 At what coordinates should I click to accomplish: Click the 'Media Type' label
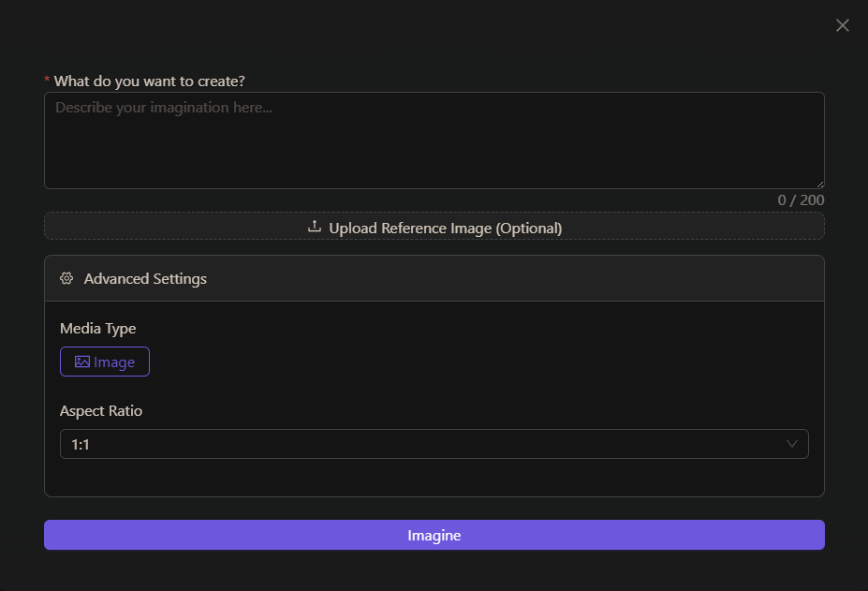pos(98,329)
